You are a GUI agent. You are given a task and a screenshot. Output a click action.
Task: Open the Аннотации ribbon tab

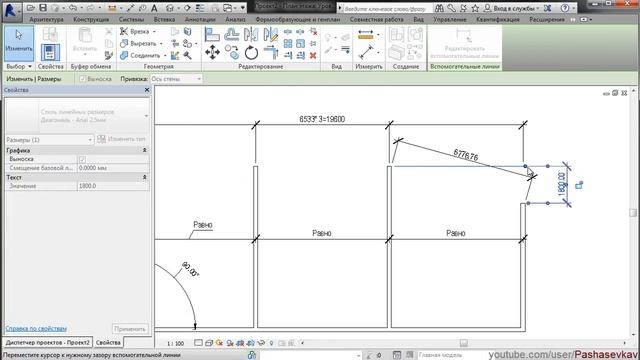[x=200, y=19]
